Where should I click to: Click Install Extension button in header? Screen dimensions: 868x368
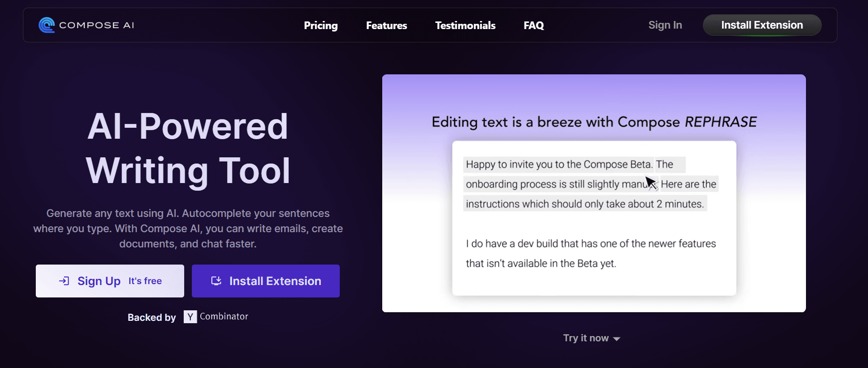point(762,25)
